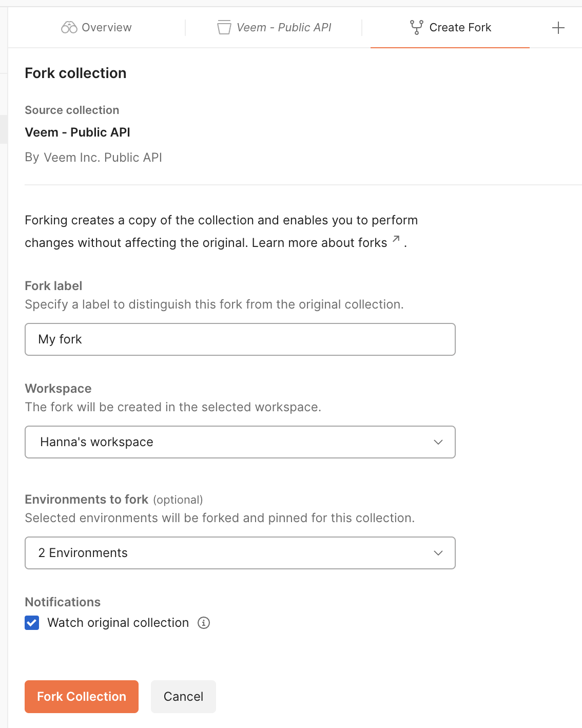Toggle the Watch original collection label

tap(118, 623)
